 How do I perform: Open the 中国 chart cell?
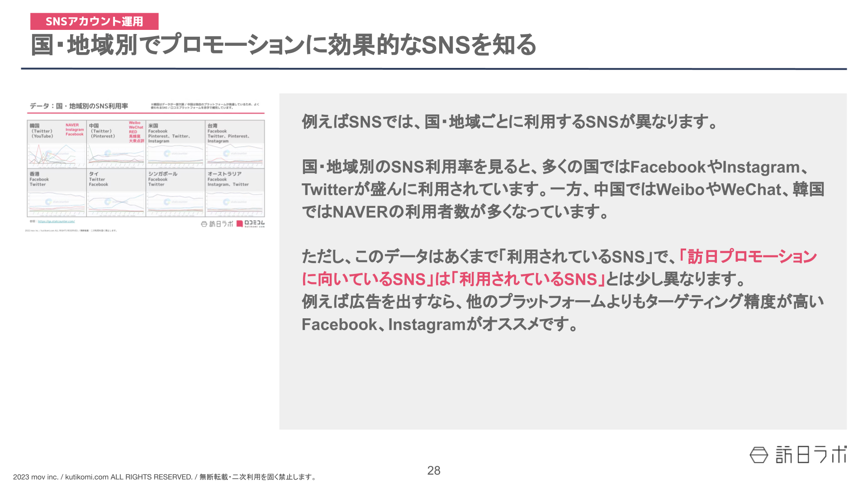pyautogui.click(x=116, y=144)
